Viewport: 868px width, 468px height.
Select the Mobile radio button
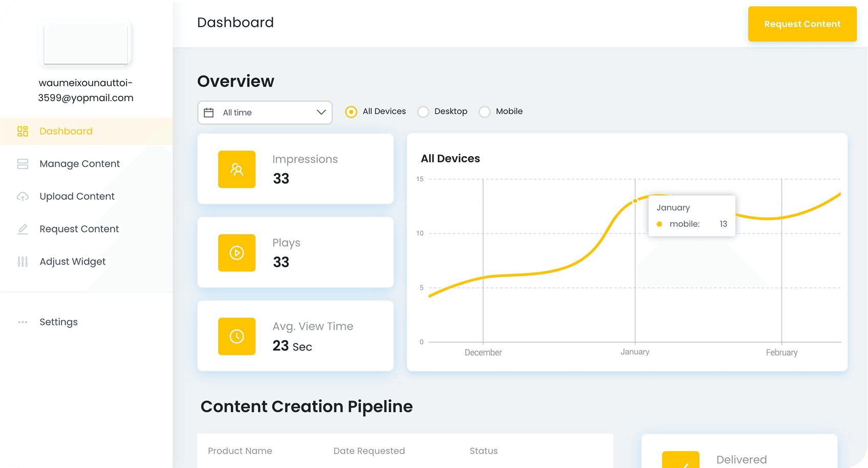(484, 112)
